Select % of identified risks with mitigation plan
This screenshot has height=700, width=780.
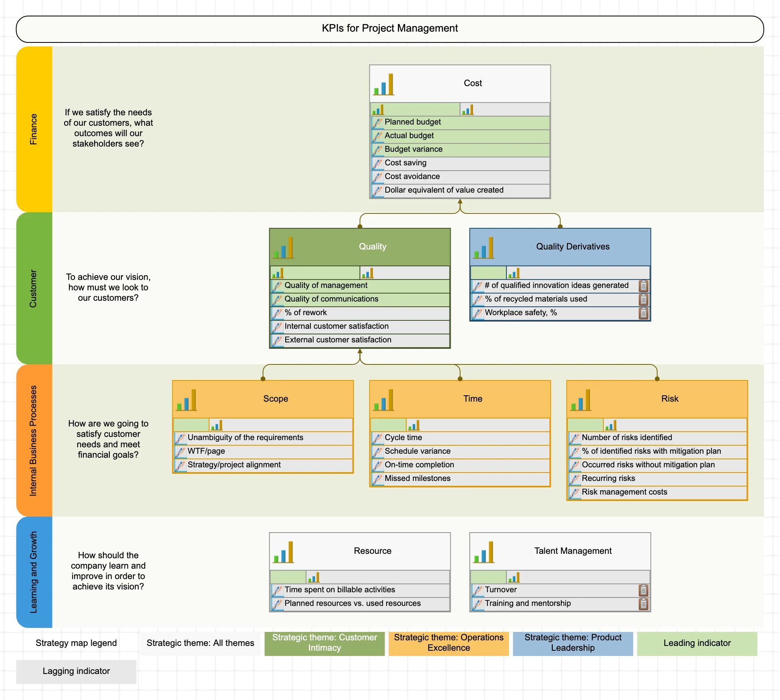click(x=657, y=452)
